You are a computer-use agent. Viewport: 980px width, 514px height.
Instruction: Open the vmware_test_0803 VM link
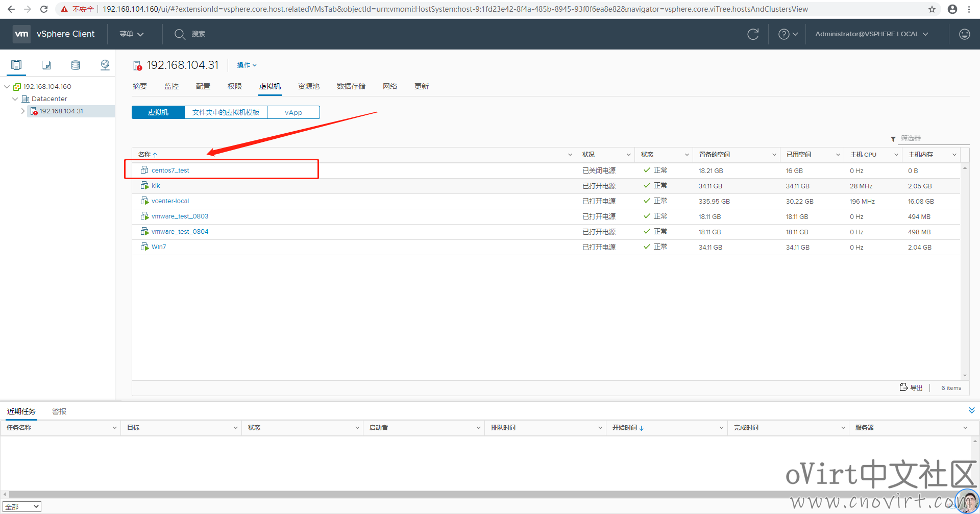tap(180, 216)
